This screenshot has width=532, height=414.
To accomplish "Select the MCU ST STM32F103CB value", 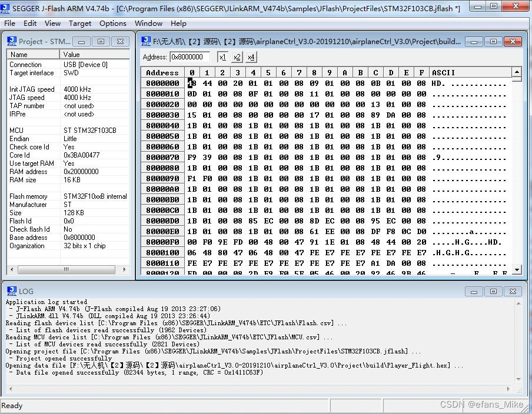I will [90, 131].
